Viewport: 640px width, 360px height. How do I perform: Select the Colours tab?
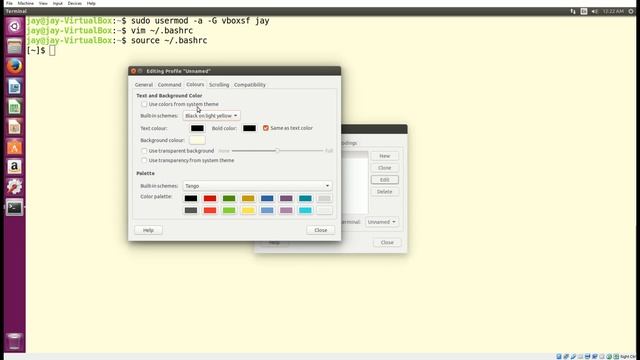pyautogui.click(x=195, y=84)
